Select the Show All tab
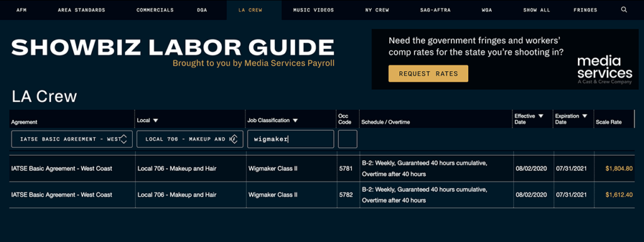The width and height of the screenshot is (644, 242). [536, 10]
